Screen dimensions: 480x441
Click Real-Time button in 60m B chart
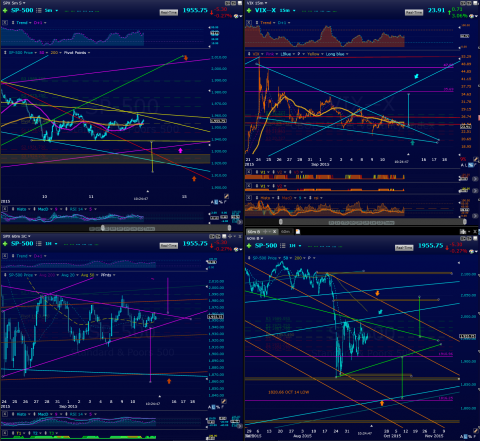pos(404,248)
